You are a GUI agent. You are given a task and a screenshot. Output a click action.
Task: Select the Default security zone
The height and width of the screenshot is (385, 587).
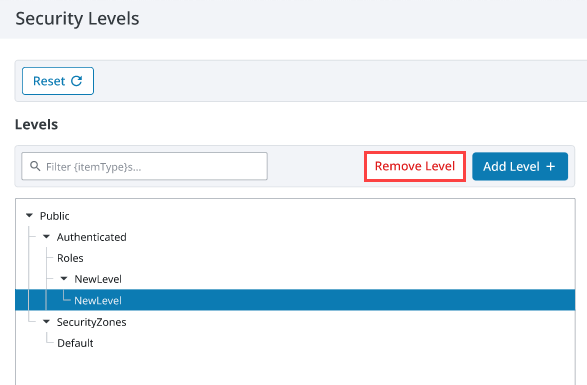click(75, 343)
